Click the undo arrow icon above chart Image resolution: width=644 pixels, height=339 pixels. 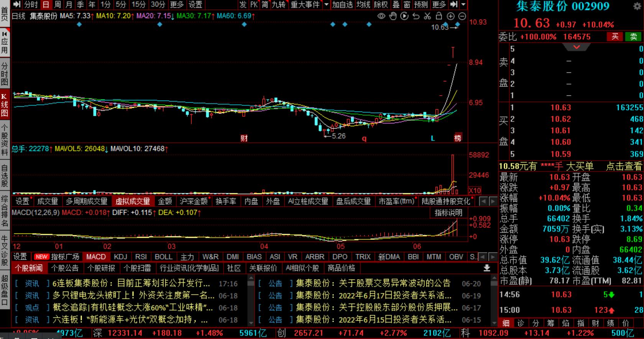click(416, 16)
